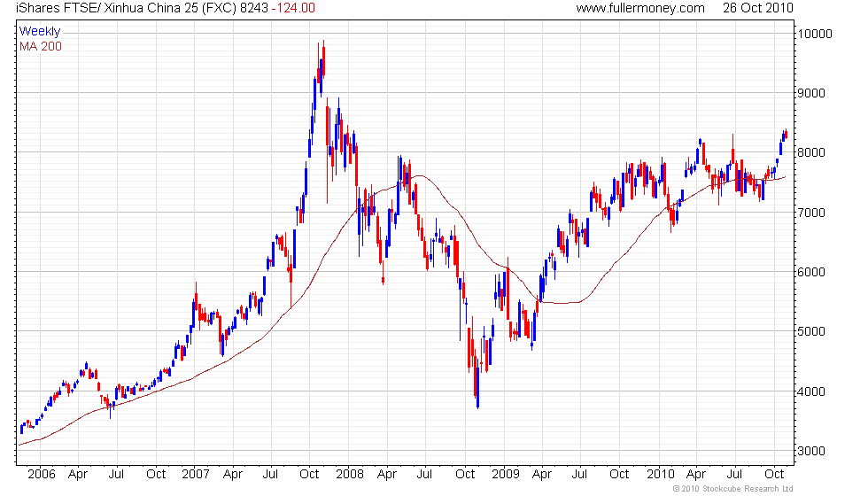The height and width of the screenshot is (496, 868).
Task: Click the Oct label just before 2010
Action: (619, 475)
